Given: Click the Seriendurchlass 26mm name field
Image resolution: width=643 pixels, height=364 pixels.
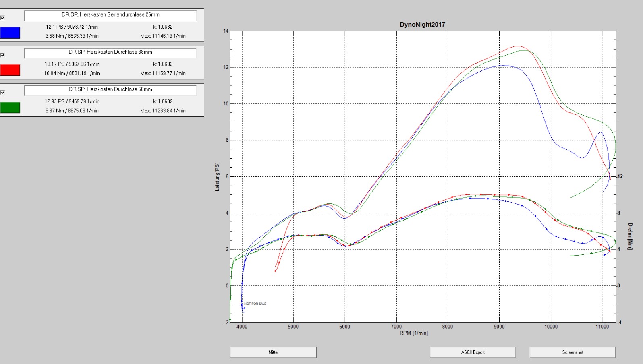Looking at the screenshot, I should pyautogui.click(x=110, y=15).
